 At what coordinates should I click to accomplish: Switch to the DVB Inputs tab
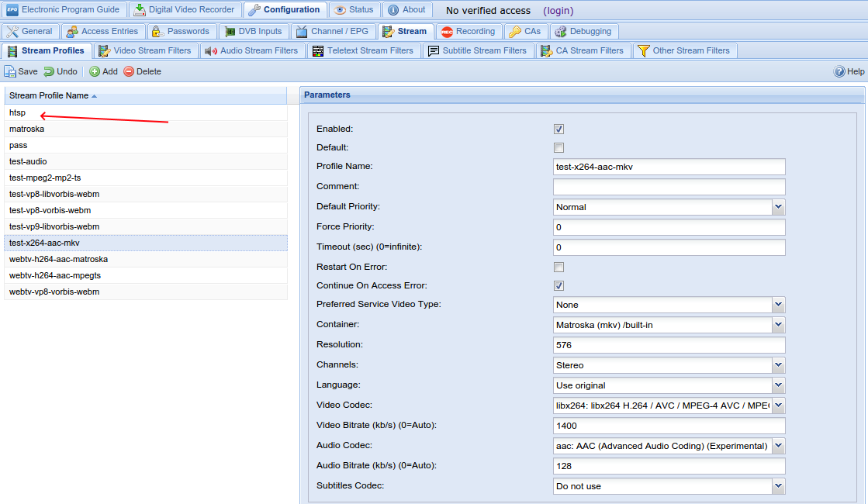tap(254, 31)
